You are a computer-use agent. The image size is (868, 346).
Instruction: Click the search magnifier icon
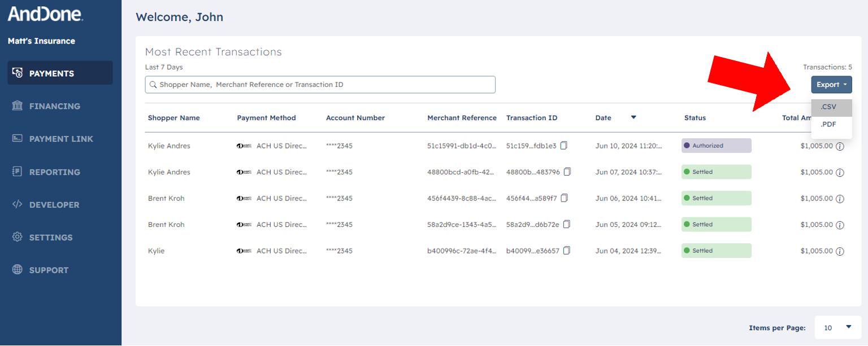click(153, 84)
